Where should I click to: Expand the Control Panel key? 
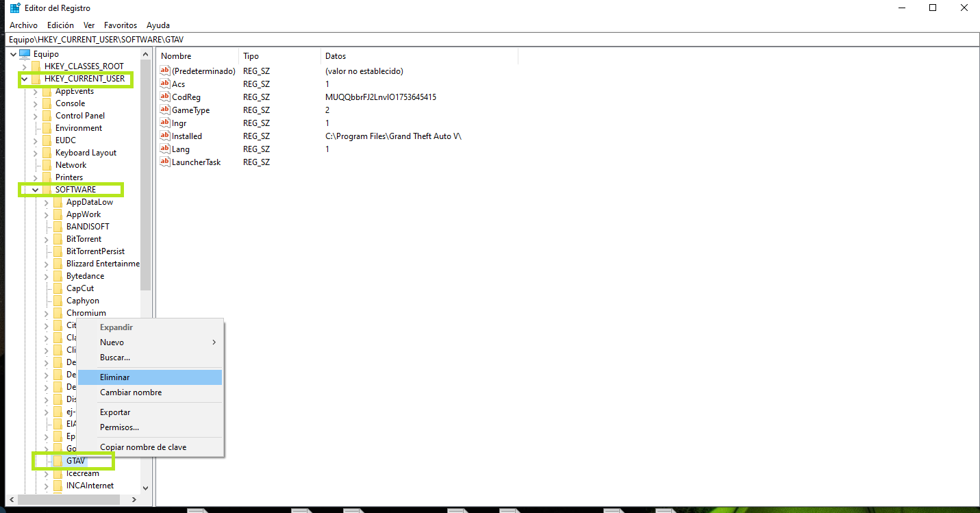pos(36,116)
